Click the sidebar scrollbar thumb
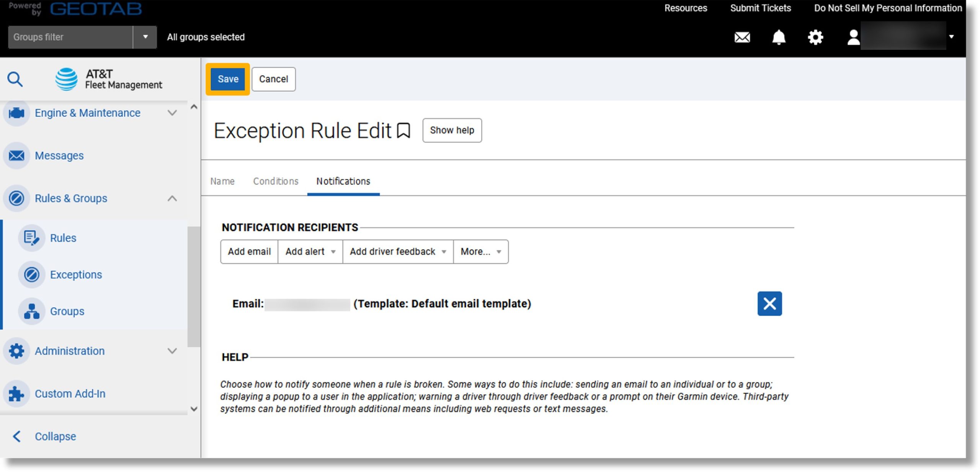Screen dimensions: 980x472 [x=194, y=287]
